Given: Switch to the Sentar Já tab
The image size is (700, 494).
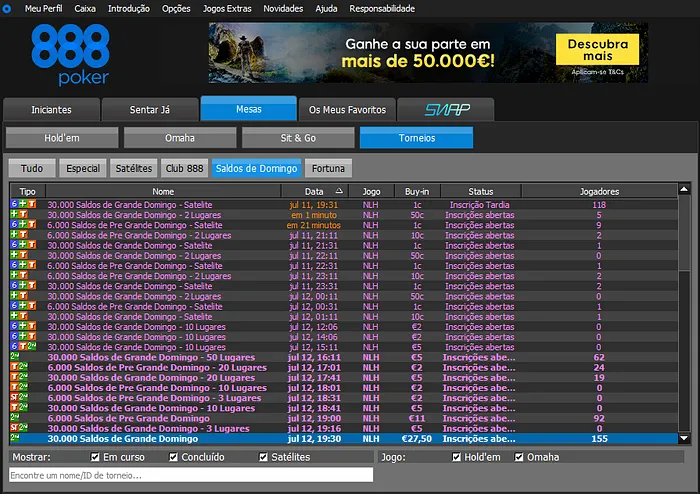Looking at the screenshot, I should (x=150, y=110).
